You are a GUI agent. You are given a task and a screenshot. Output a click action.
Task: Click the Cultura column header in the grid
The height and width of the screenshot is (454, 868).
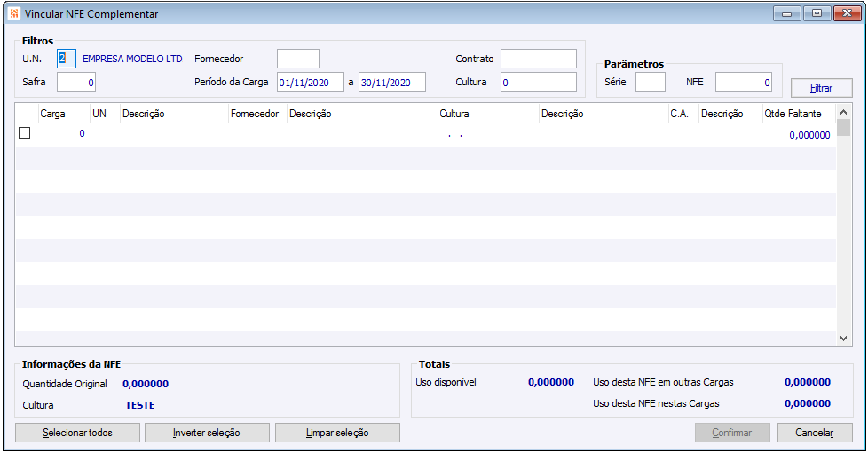(488, 114)
